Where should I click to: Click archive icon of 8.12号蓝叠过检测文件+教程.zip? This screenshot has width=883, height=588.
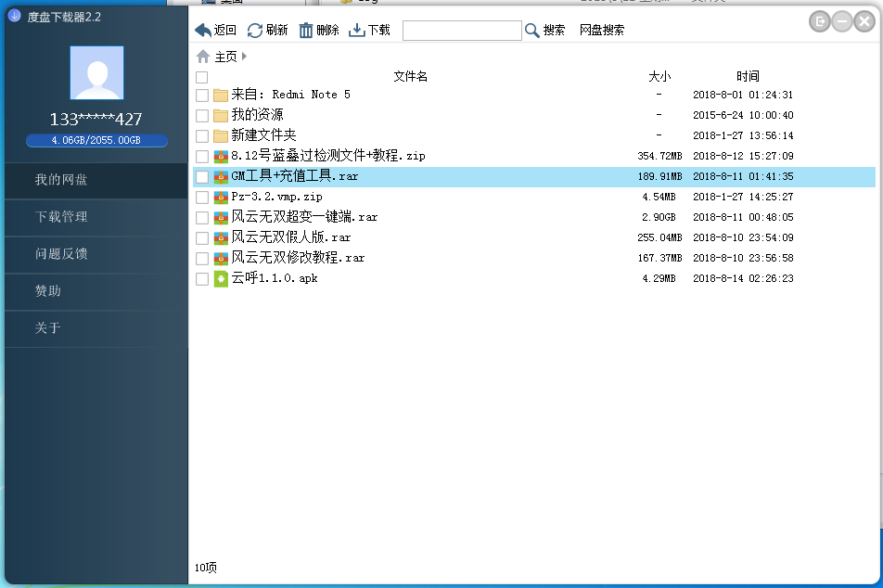(x=221, y=156)
